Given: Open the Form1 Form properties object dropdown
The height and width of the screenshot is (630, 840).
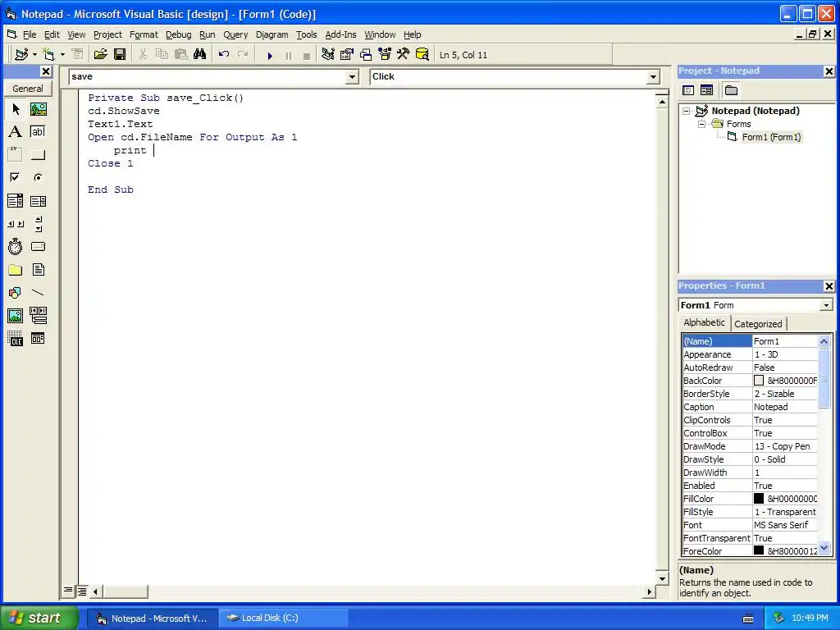Looking at the screenshot, I should pos(826,305).
